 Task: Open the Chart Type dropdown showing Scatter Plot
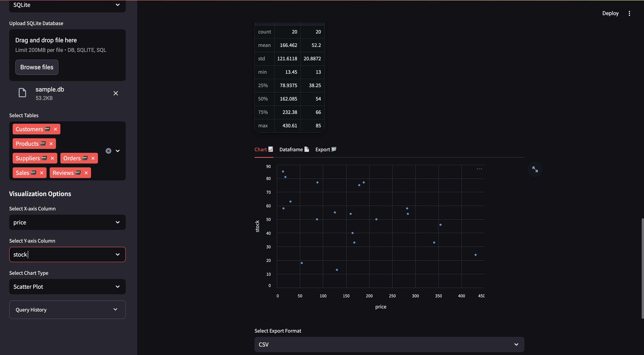[67, 287]
